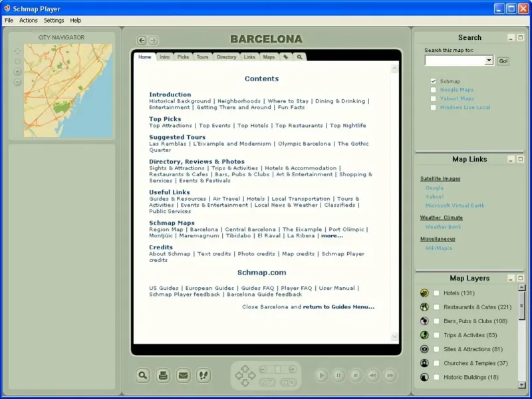The image size is (532, 399).
Task: Go forward with the right arrow beside BARCELONA
Action: click(x=153, y=41)
